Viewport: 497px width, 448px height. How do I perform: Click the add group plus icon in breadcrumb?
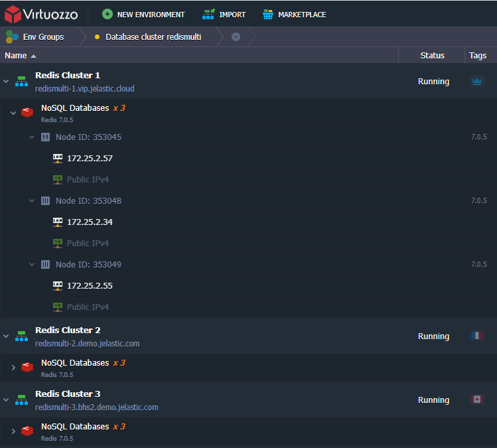[236, 37]
